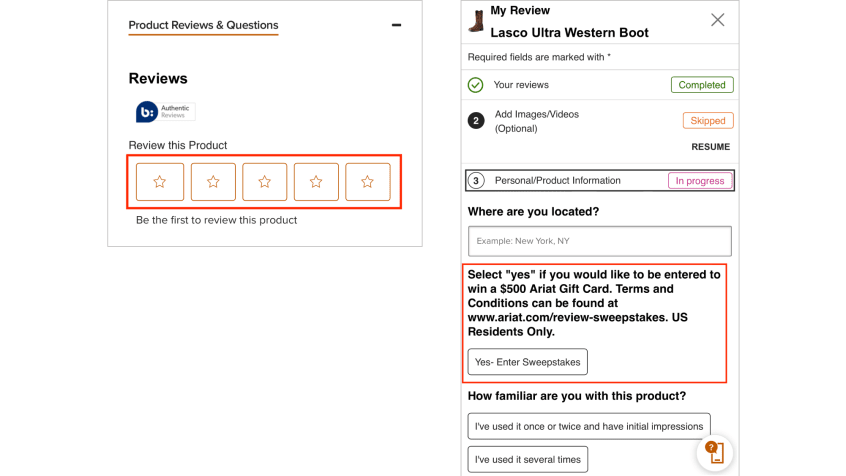Focus the location input field
Image resolution: width=846 pixels, height=476 pixels.
point(599,241)
